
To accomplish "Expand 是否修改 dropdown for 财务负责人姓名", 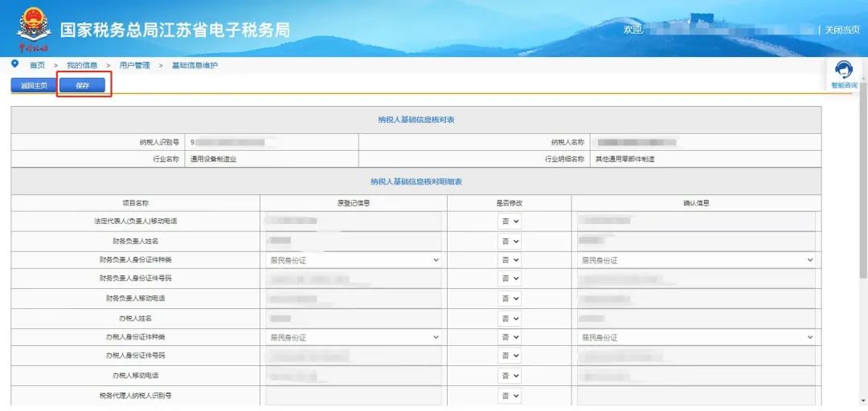I will [510, 241].
